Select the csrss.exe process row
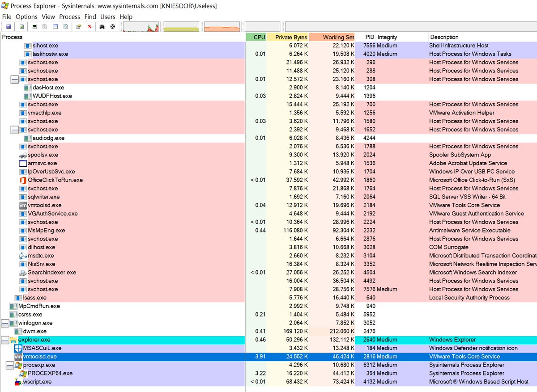537x392 pixels. pyautogui.click(x=268, y=315)
